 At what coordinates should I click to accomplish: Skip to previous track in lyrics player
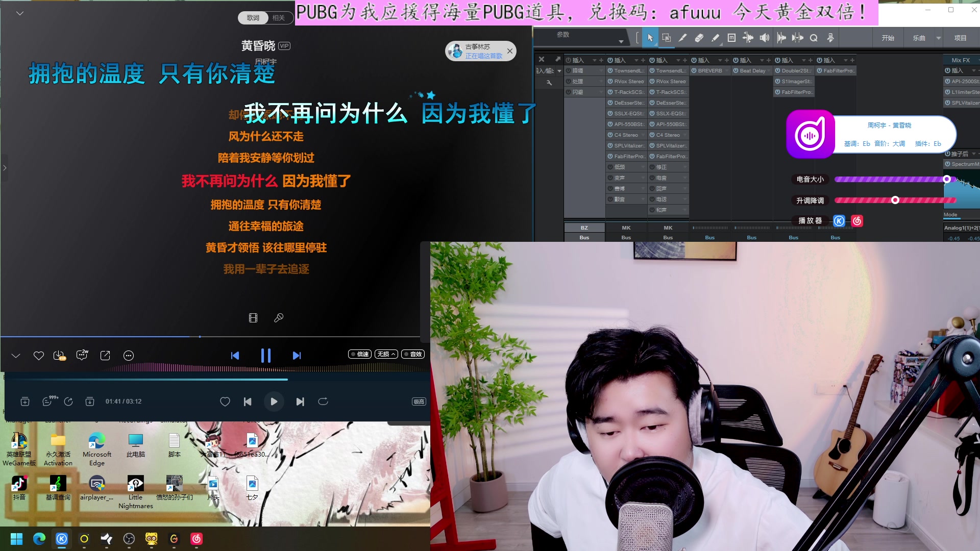point(235,356)
